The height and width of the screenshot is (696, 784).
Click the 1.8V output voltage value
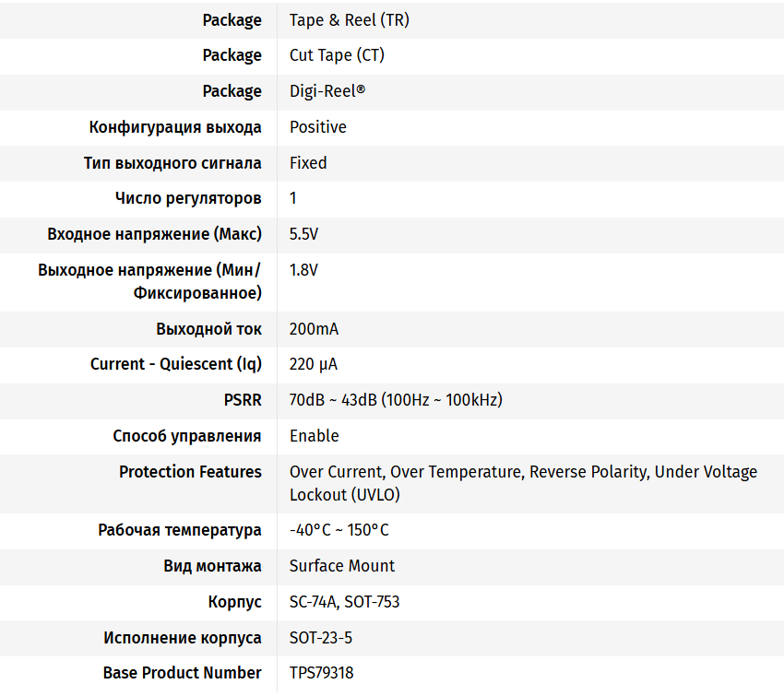pos(303,270)
